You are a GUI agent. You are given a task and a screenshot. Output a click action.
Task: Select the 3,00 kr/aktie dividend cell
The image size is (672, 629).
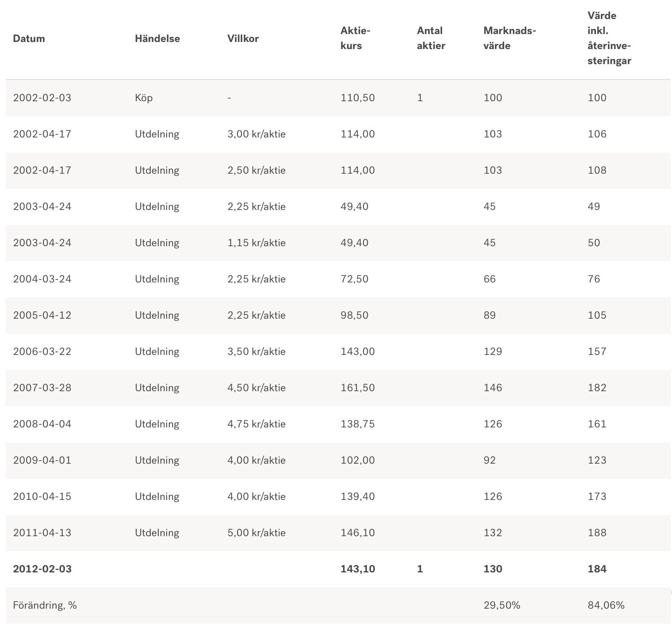coord(256,134)
